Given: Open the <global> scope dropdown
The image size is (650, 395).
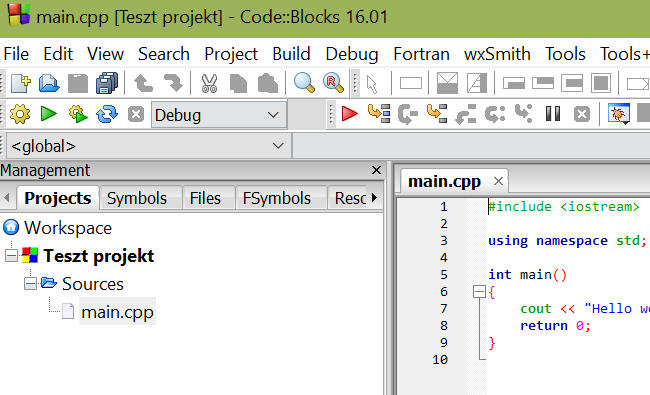Looking at the screenshot, I should (148, 146).
